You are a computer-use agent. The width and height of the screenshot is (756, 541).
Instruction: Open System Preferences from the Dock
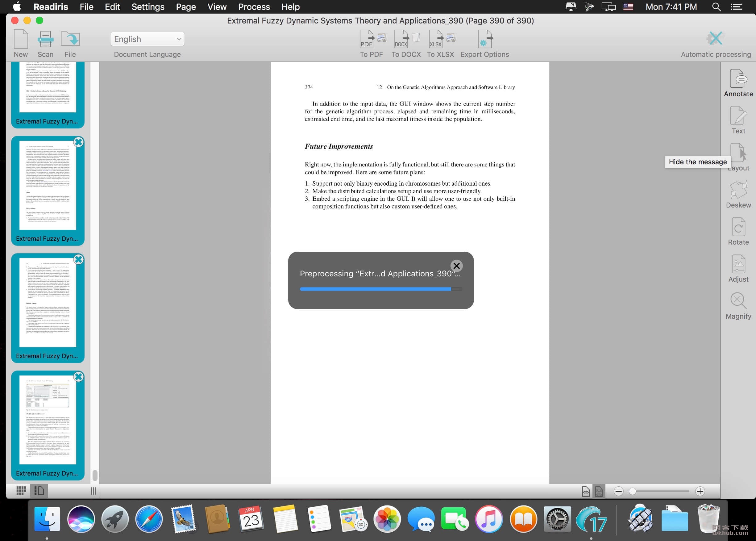point(557,519)
